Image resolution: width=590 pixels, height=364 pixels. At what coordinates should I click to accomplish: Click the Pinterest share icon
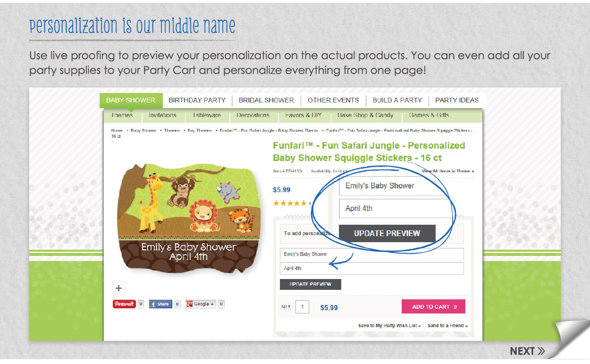[124, 304]
